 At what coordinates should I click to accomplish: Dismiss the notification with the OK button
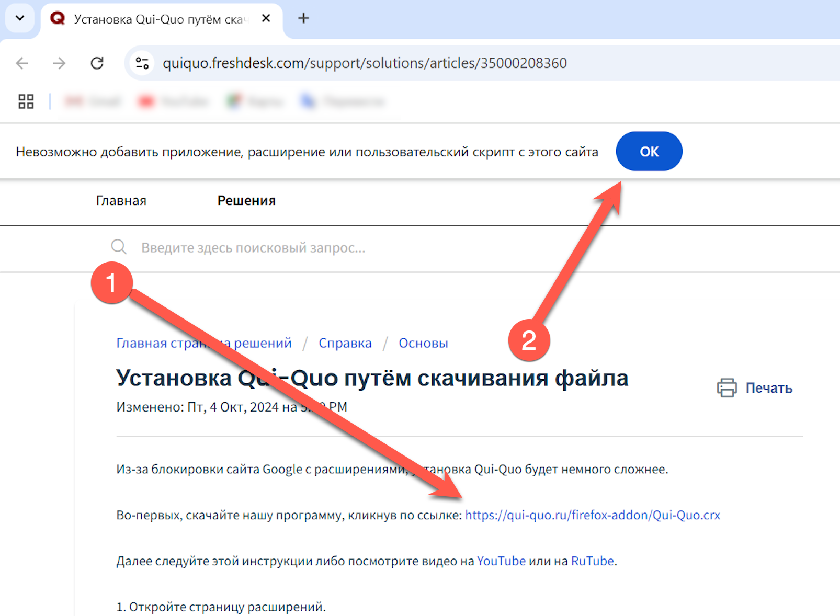tap(649, 151)
